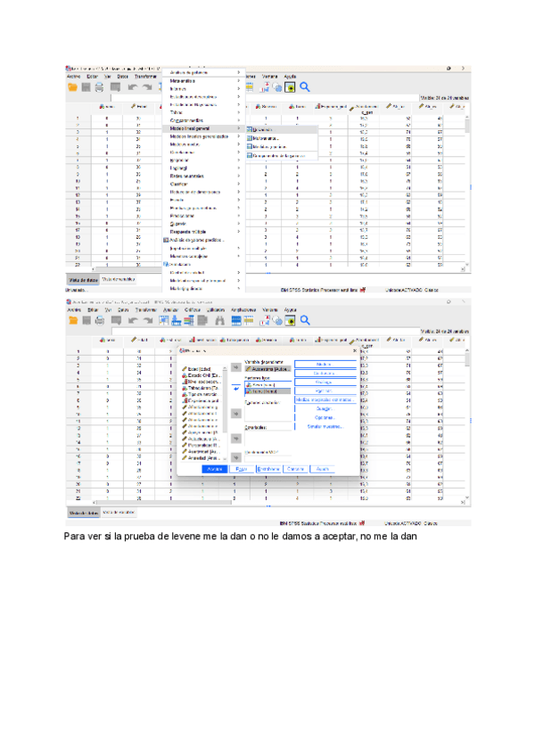Close the Univariante dialog with X

(x=355, y=350)
